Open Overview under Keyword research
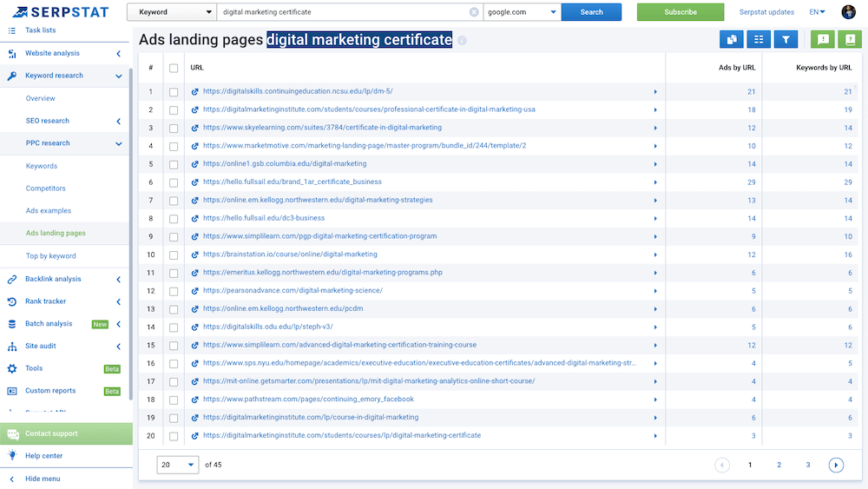 41,98
